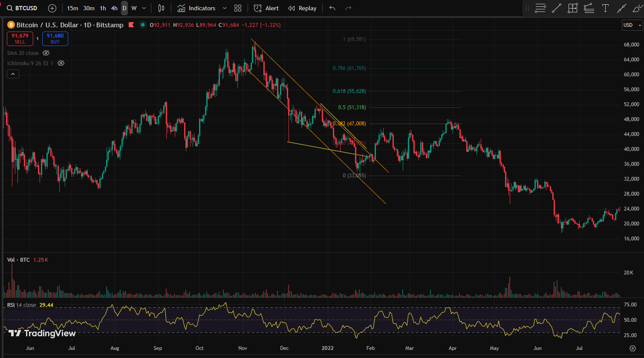
Task: Toggle the green market status dot
Action: tap(142, 25)
